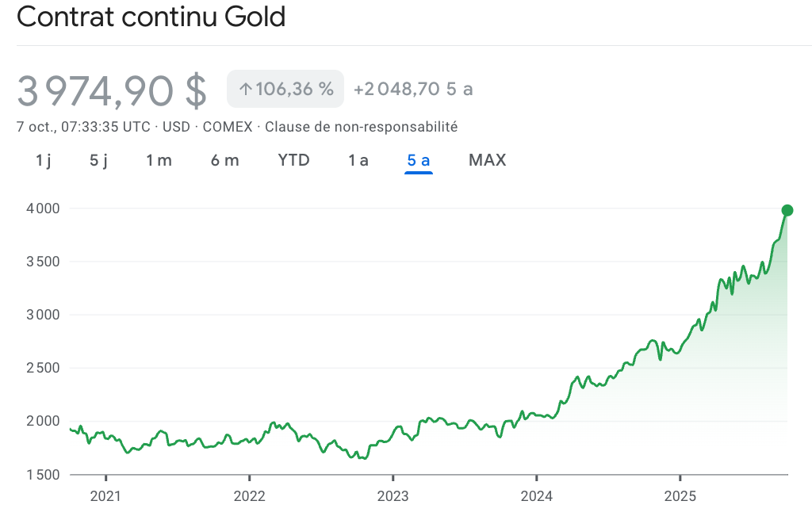Click the "+2 048,70 5 a" change text
This screenshot has height=520, width=812.
coord(412,89)
